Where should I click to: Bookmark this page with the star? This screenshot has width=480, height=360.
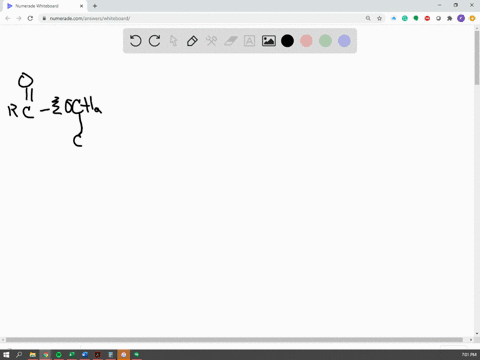pos(379,18)
